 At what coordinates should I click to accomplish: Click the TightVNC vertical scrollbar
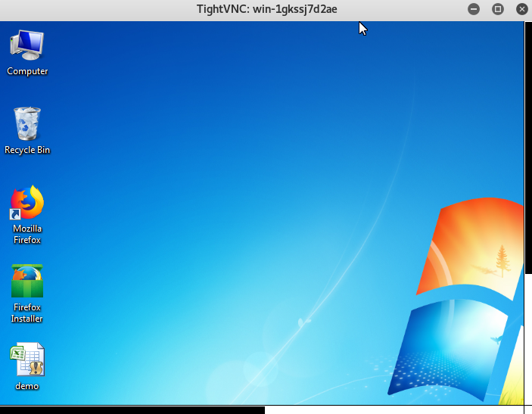(x=528, y=148)
